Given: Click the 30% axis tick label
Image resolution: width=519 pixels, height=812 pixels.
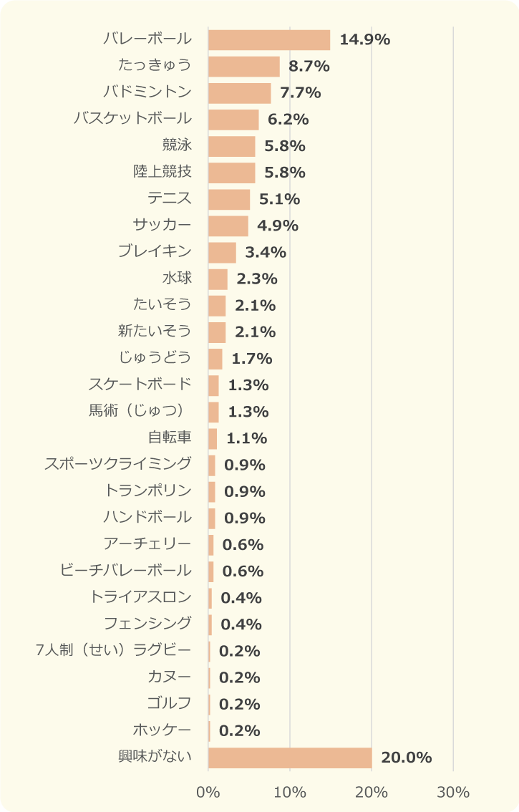Looking at the screenshot, I should pyautogui.click(x=453, y=793).
